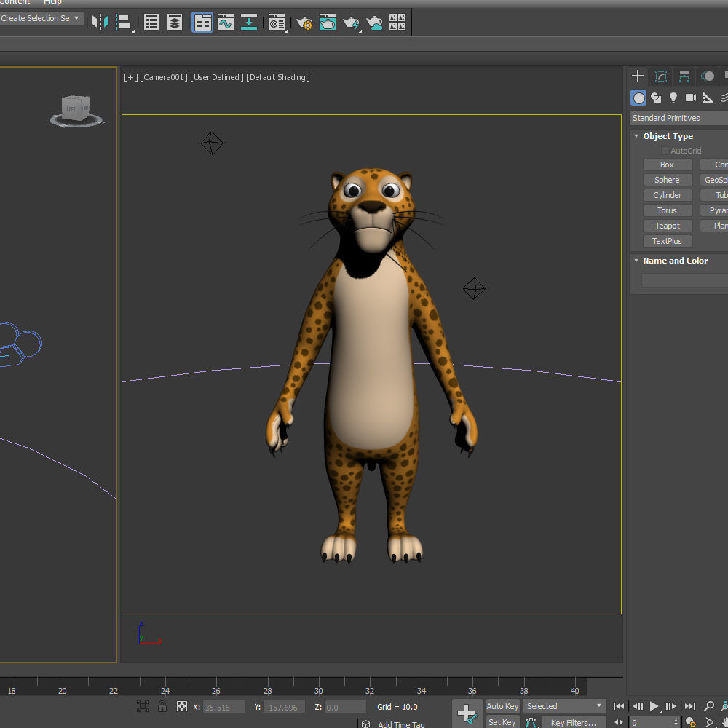Step to previous frame

click(x=638, y=706)
